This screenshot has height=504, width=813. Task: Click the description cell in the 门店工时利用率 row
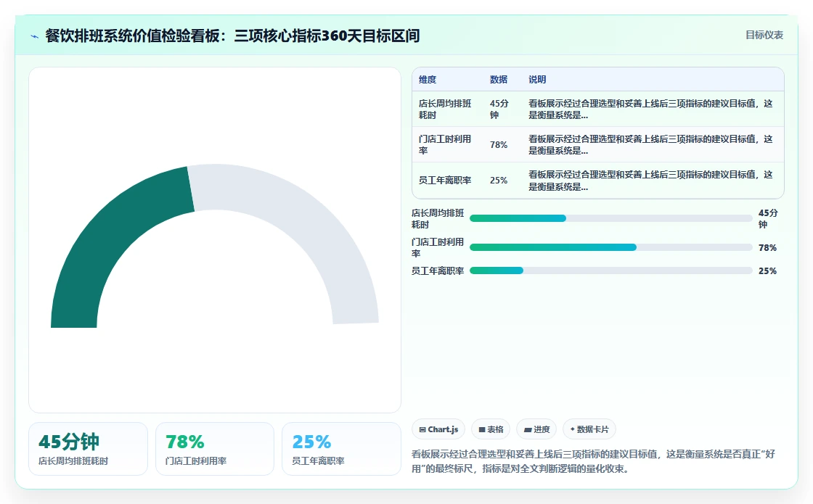tap(653, 144)
